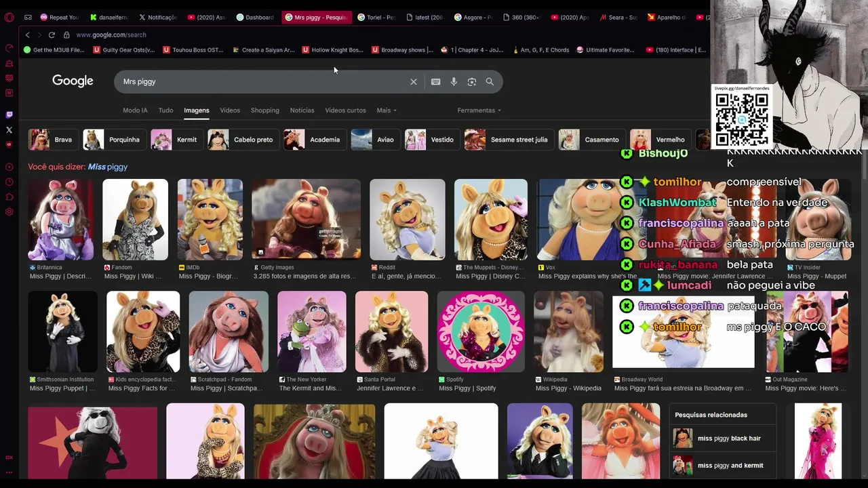This screenshot has height=488, width=868.
Task: Select the Imagens tab
Action: 197,110
